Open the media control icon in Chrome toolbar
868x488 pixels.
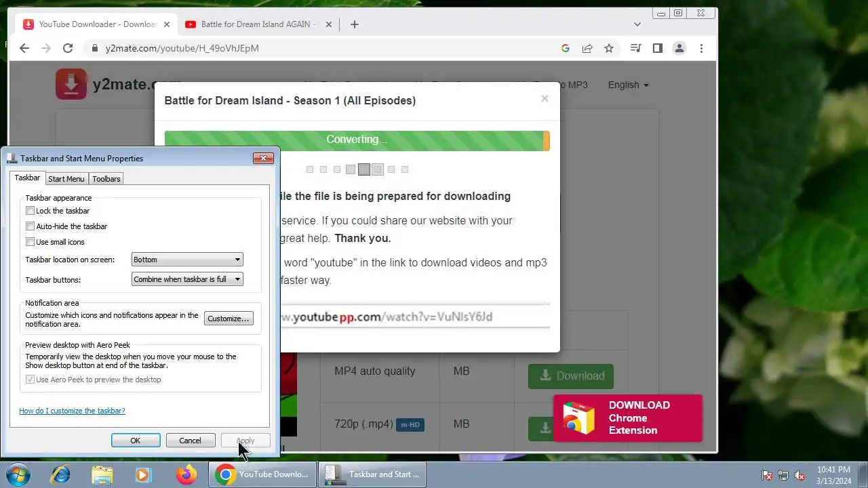pyautogui.click(x=635, y=48)
